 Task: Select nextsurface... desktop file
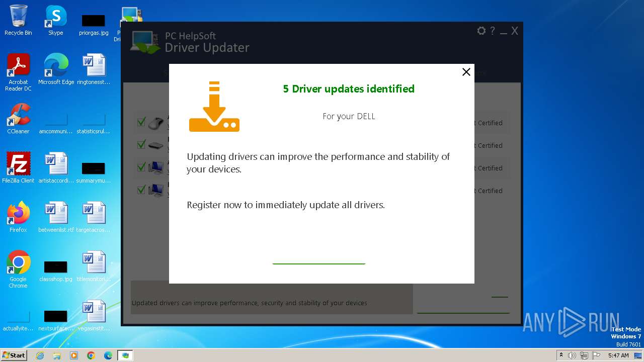(56, 321)
